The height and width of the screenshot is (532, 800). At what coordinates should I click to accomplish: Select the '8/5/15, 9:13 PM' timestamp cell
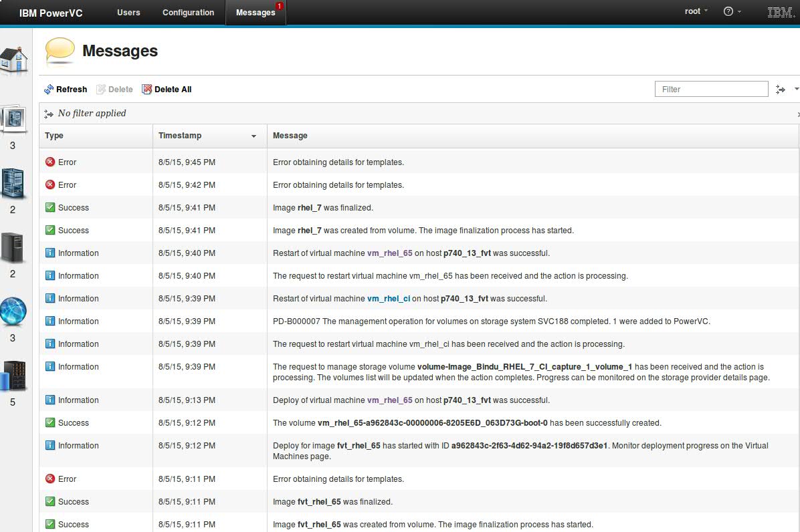click(187, 400)
